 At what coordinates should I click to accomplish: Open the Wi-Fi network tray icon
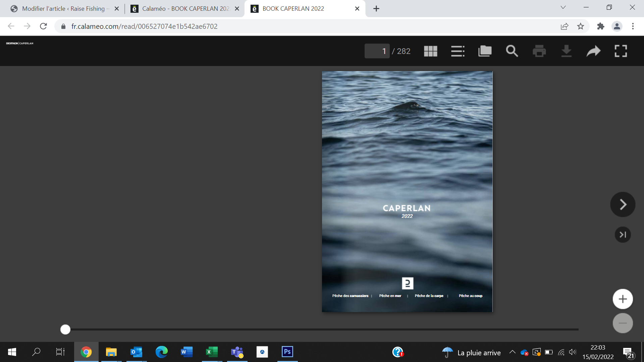tap(561, 352)
